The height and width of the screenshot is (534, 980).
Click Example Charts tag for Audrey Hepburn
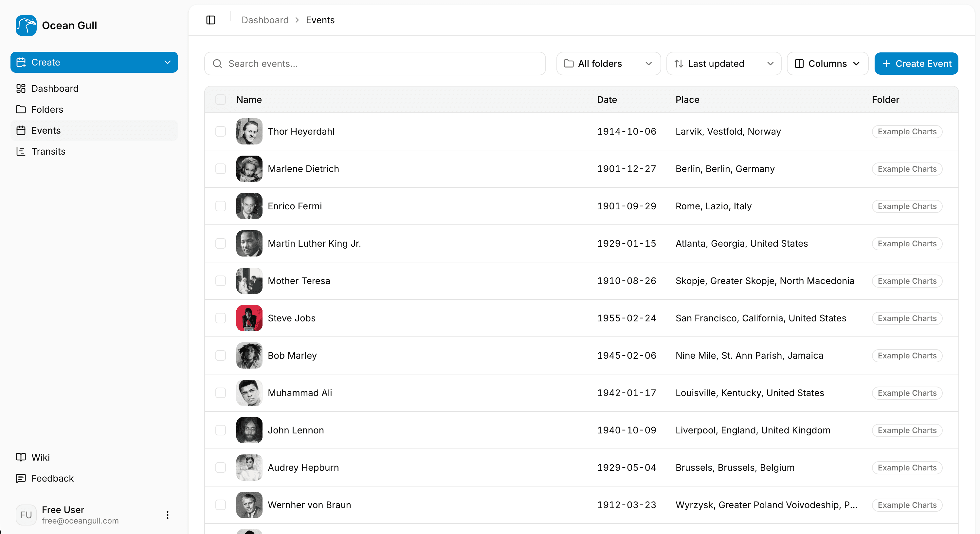pyautogui.click(x=907, y=467)
